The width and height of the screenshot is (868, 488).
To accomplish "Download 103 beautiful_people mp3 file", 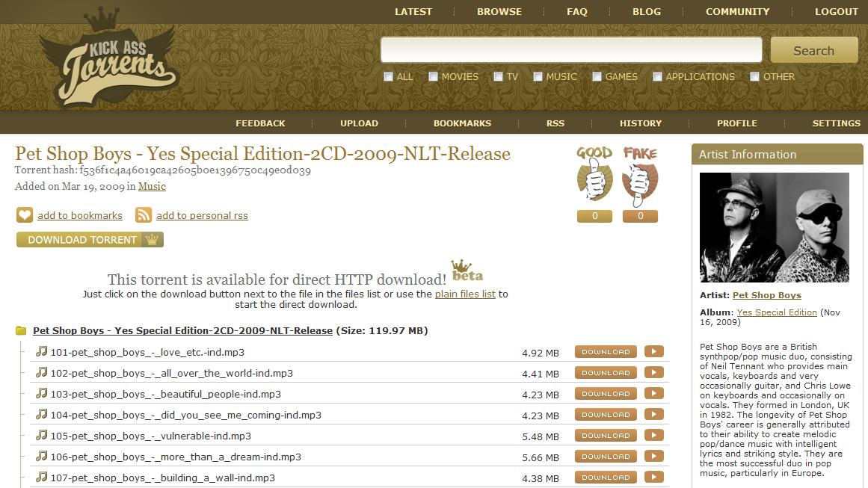I will point(606,394).
